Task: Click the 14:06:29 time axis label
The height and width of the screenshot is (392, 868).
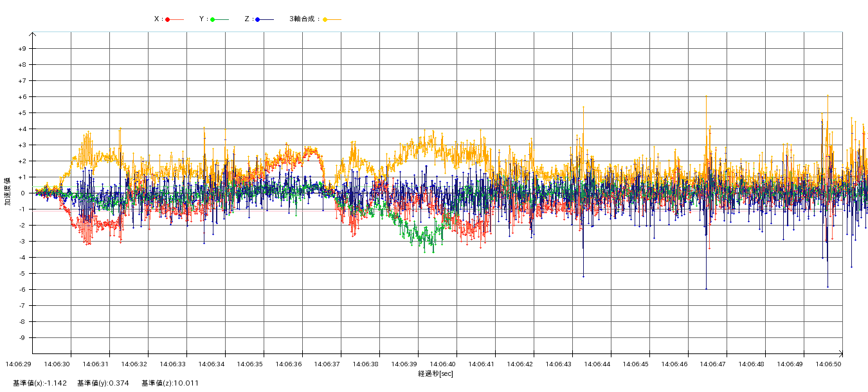Action: pos(19,364)
